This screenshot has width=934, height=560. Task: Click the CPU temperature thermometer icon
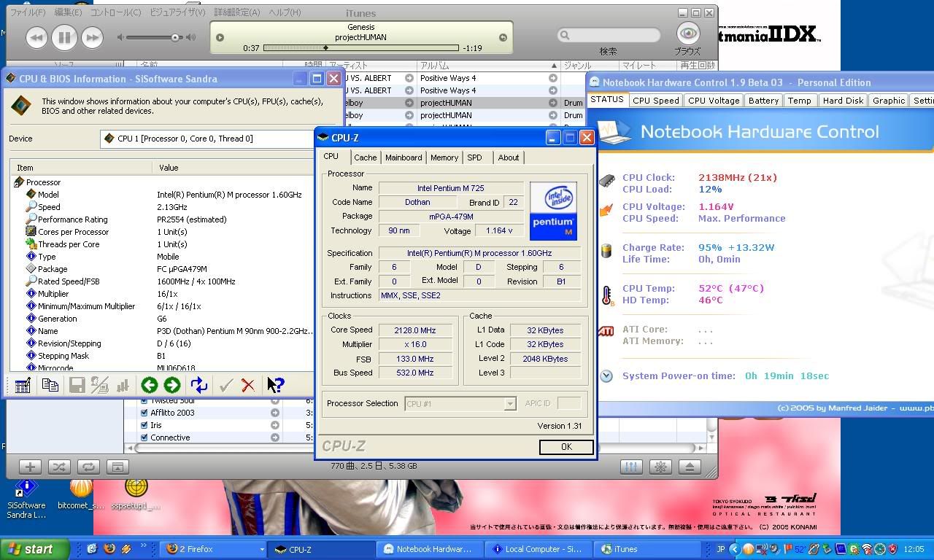tap(607, 295)
